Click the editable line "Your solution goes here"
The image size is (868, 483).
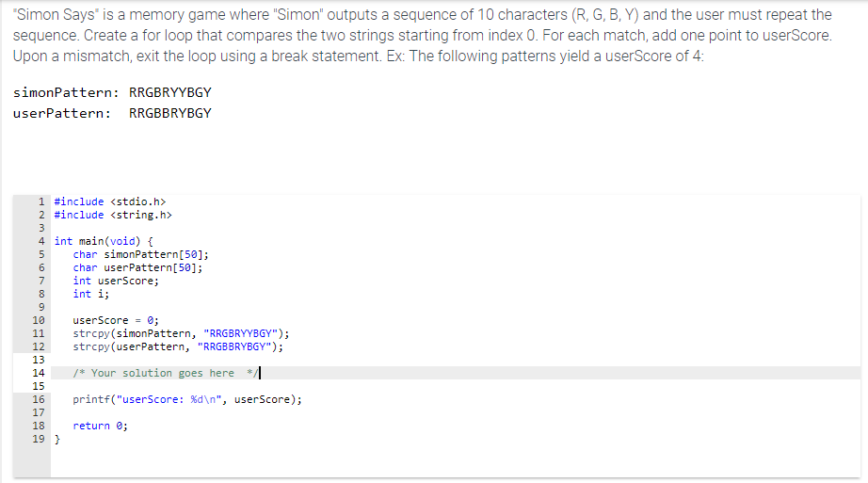tap(169, 374)
